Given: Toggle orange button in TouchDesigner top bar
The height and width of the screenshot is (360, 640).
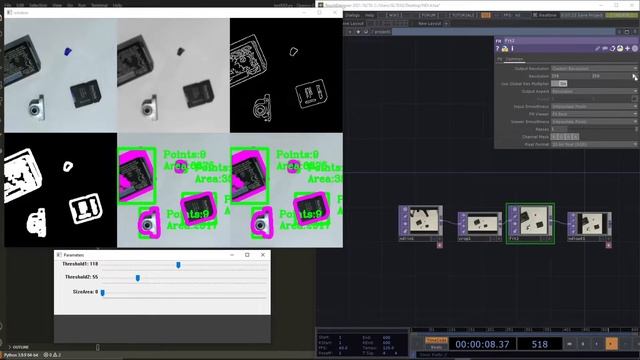Looking at the screenshot, I should pos(486,15).
